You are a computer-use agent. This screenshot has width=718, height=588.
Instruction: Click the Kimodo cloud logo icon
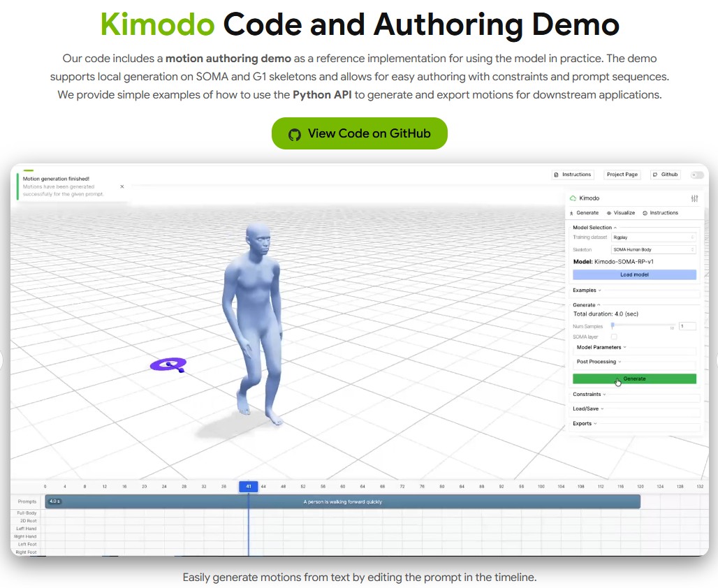pos(573,198)
